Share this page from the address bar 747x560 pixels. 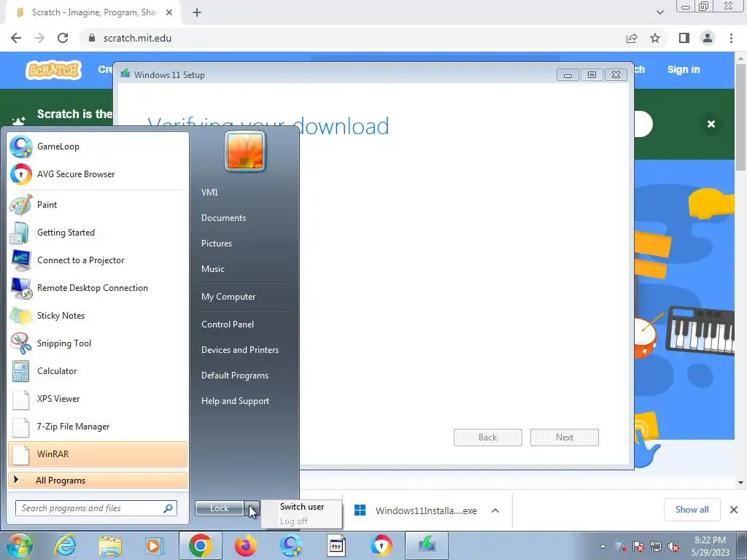coord(632,38)
